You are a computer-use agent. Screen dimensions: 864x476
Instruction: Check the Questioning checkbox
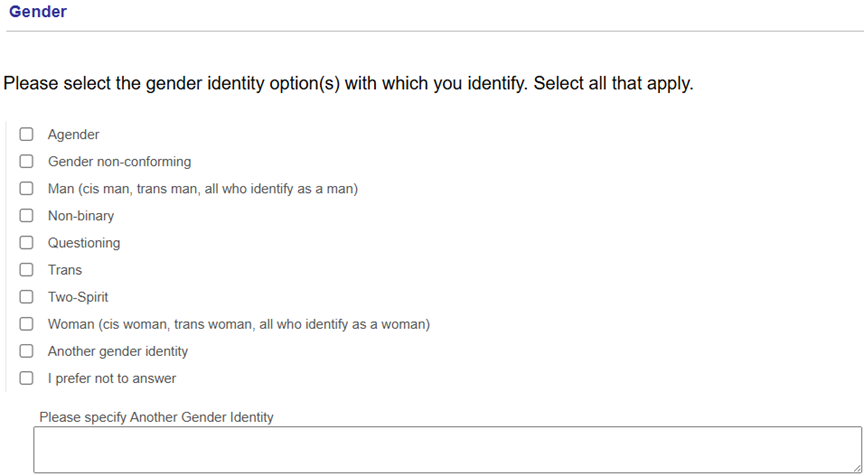pos(26,243)
